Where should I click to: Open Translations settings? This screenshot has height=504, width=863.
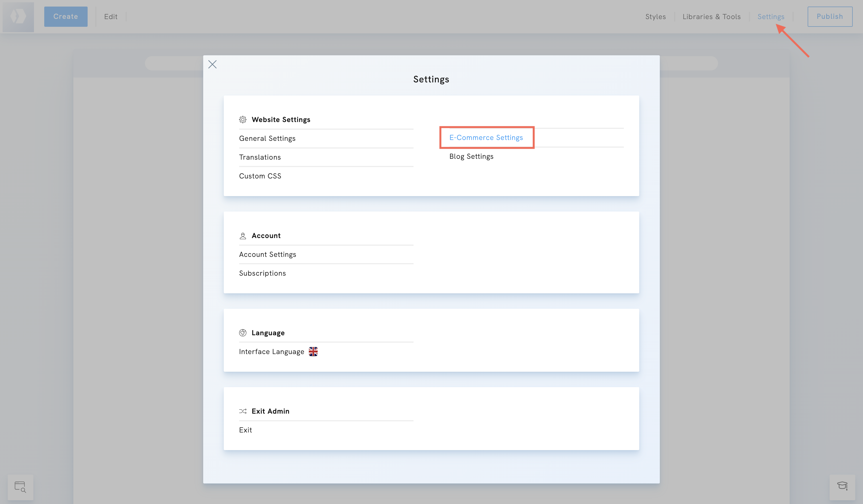click(260, 157)
